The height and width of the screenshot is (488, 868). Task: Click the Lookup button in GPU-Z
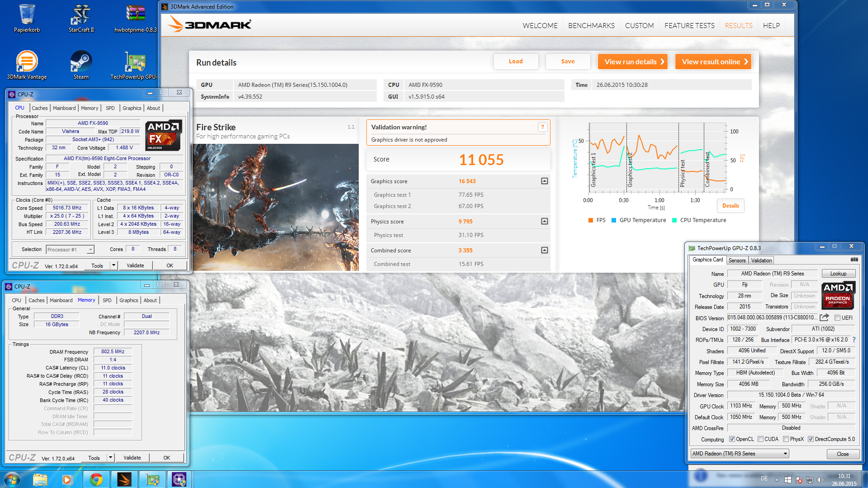click(x=838, y=274)
